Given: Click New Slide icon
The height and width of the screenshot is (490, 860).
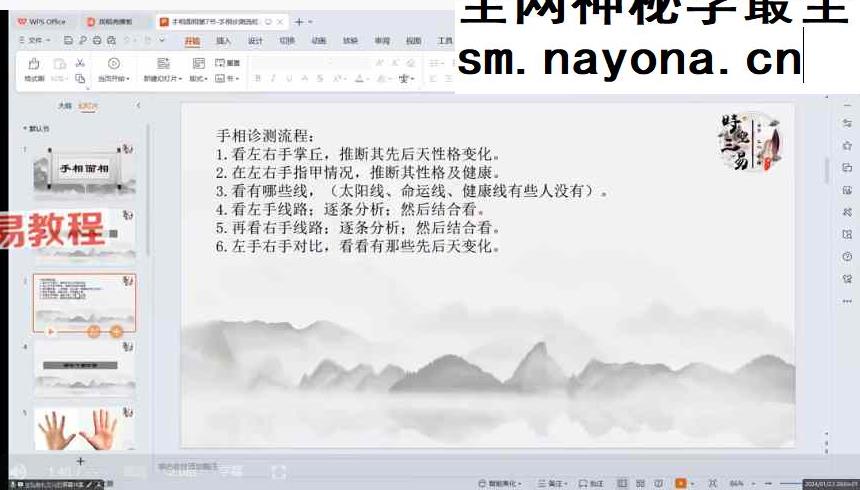Looking at the screenshot, I should coord(163,64).
